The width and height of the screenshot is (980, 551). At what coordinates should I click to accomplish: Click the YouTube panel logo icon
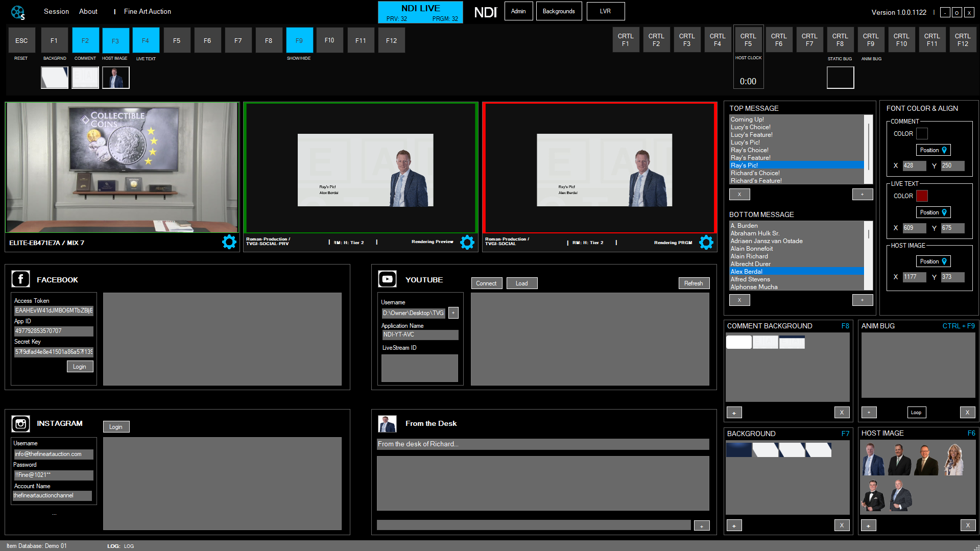[387, 279]
